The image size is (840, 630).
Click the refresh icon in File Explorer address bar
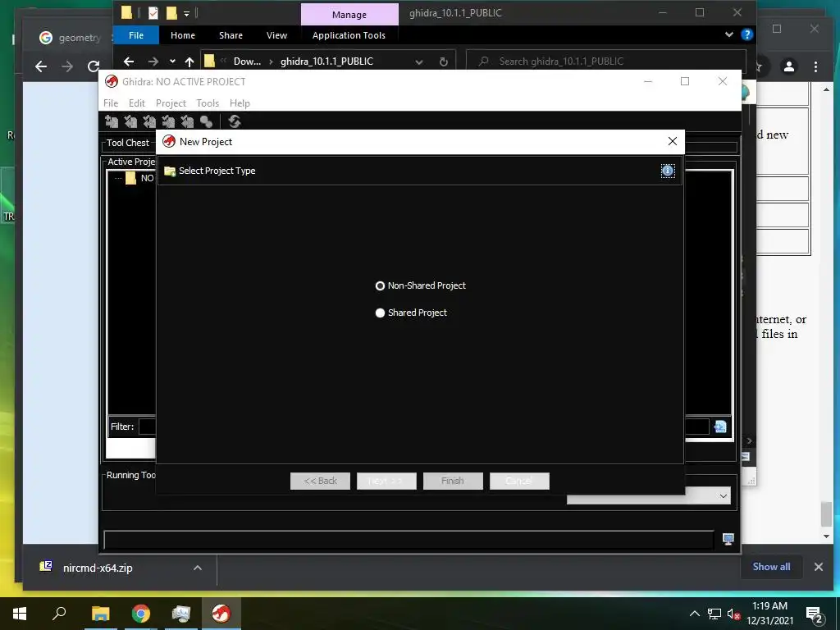(x=444, y=62)
